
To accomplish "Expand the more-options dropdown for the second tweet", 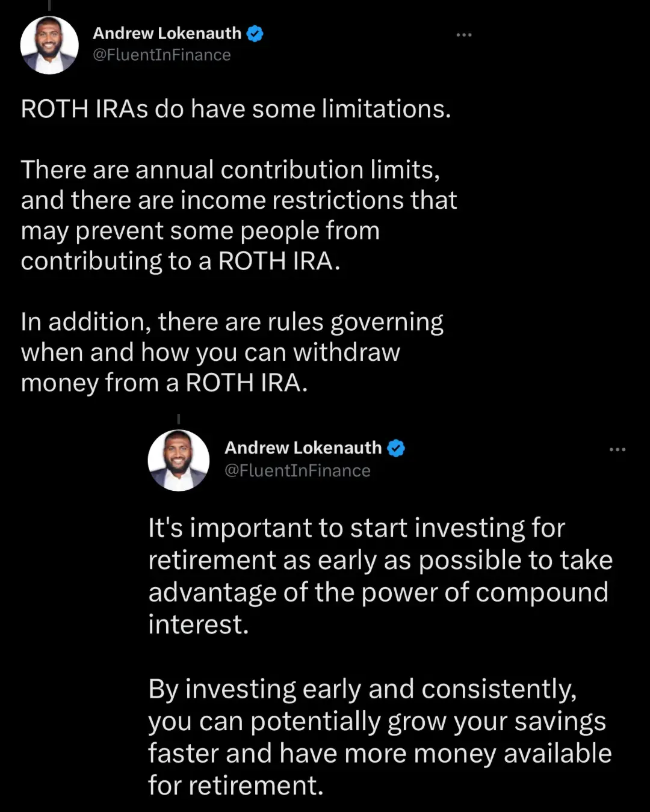I will tap(617, 448).
